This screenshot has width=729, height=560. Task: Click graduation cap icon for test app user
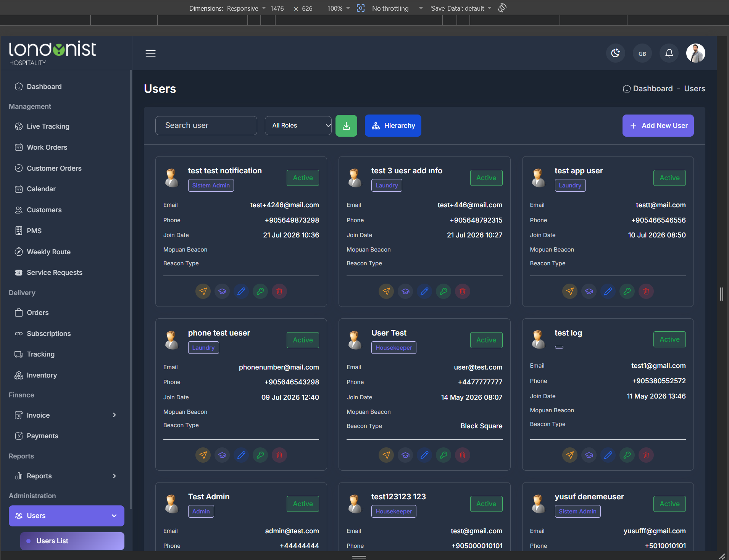(x=589, y=291)
